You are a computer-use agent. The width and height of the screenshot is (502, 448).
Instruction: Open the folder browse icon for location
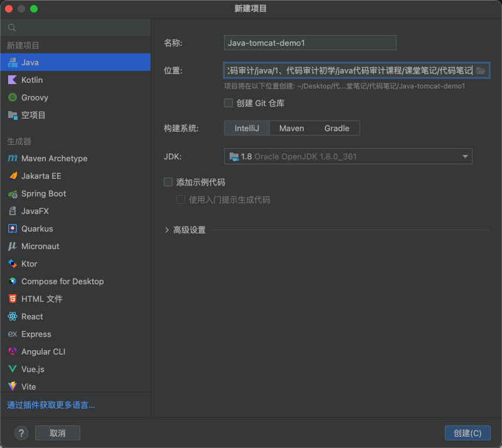click(x=481, y=70)
